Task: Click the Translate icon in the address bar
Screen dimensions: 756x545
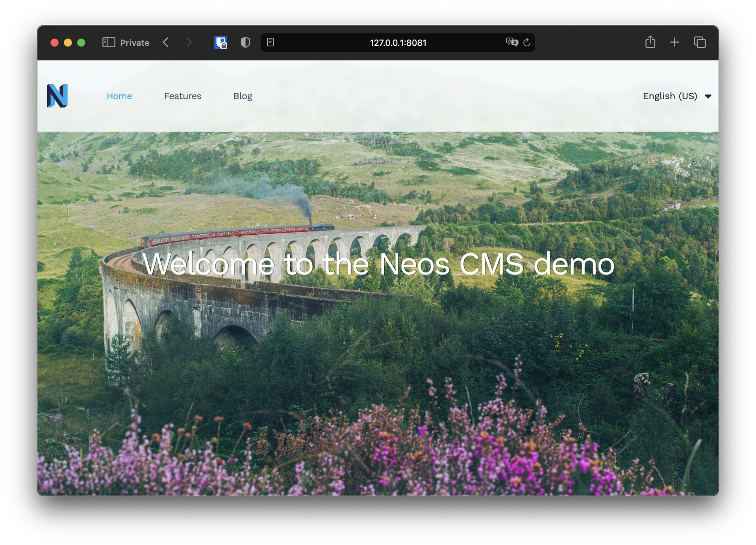Action: coord(511,43)
